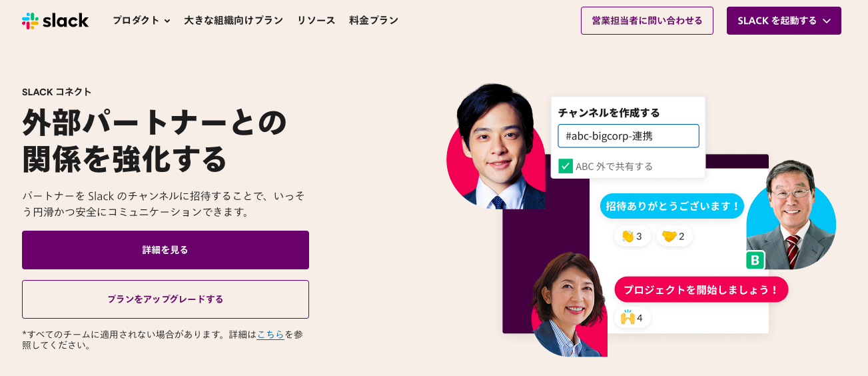Click the handshake emoji reaction
The width and height of the screenshot is (868, 376).
click(674, 236)
